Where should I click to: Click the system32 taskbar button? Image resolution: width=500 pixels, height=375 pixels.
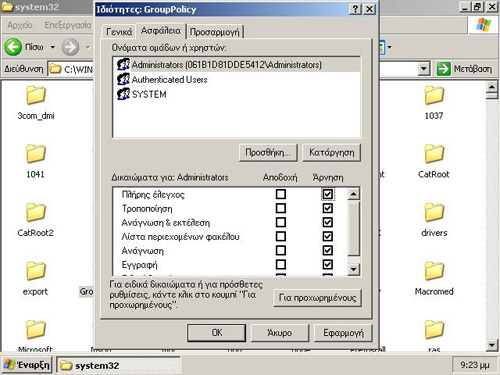(x=118, y=365)
